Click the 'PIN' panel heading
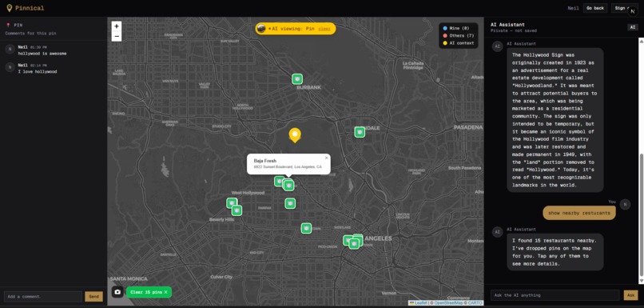 [x=18, y=26]
